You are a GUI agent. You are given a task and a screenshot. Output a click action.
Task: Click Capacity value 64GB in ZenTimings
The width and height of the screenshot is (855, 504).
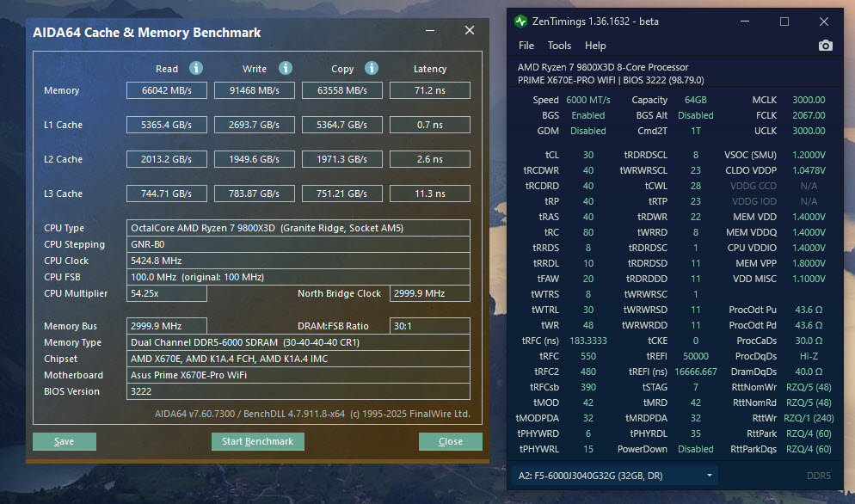coord(696,100)
